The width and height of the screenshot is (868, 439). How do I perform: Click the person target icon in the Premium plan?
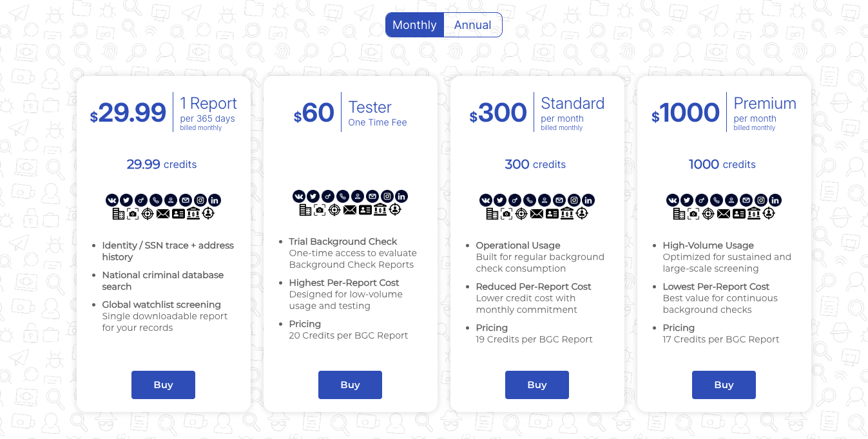769,214
